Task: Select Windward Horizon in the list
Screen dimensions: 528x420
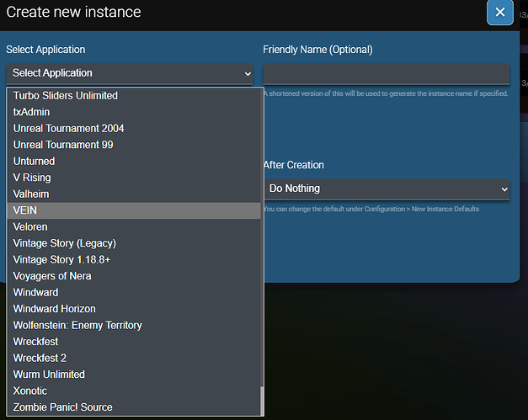Action: coord(133,309)
